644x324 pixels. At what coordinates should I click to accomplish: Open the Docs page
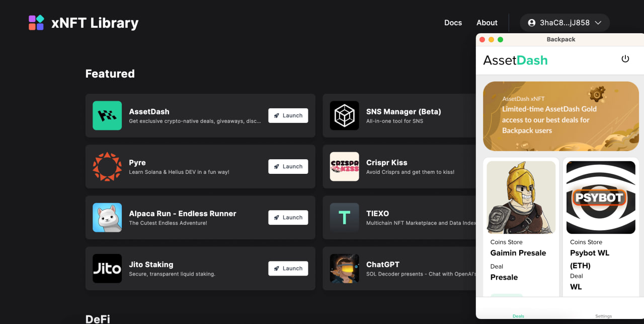453,23
